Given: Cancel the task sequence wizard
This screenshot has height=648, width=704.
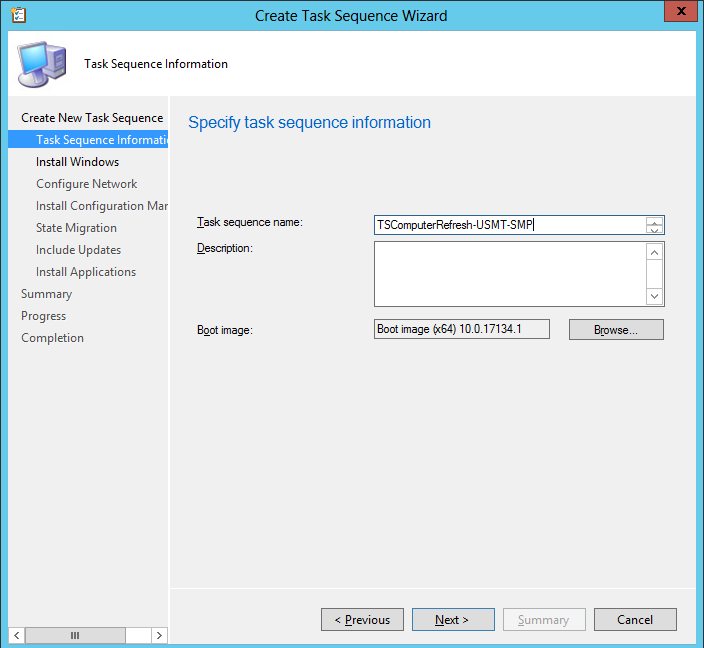Looking at the screenshot, I should [x=635, y=619].
